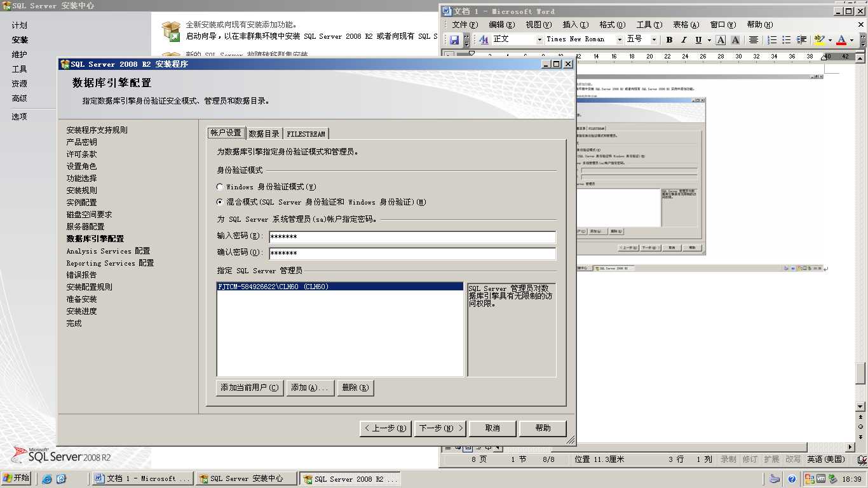Screen dimensions: 868x488
Task: Turn on bulleted list in Word
Action: click(787, 39)
